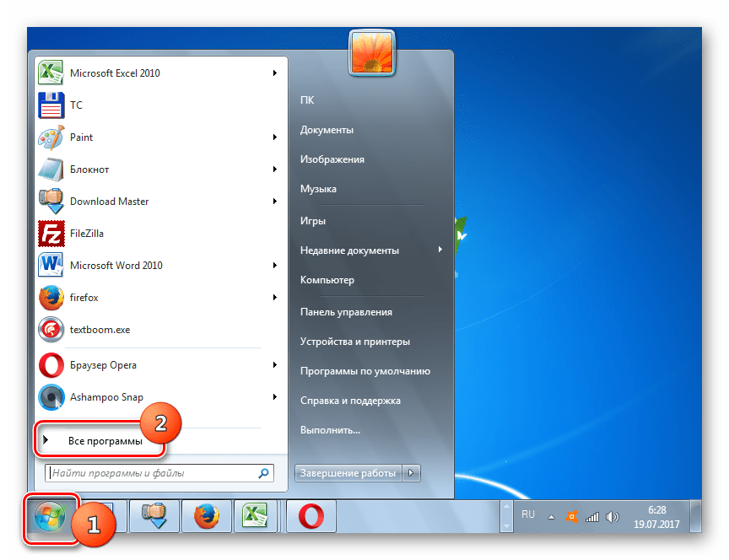Screen dimensions: 729x560
Task: Open Панель управления
Action: click(x=346, y=312)
